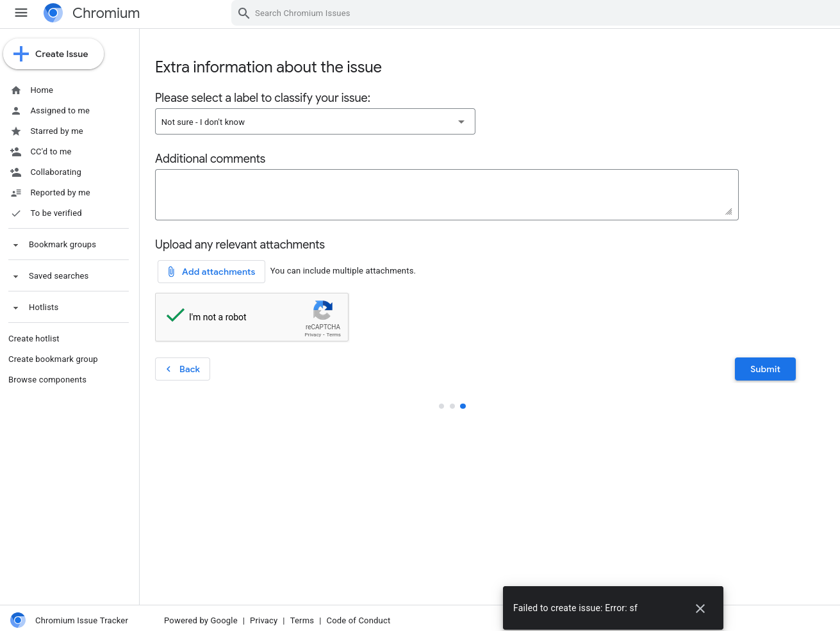
Task: Click the blue plus icon on Create Issue
Action: (x=21, y=54)
